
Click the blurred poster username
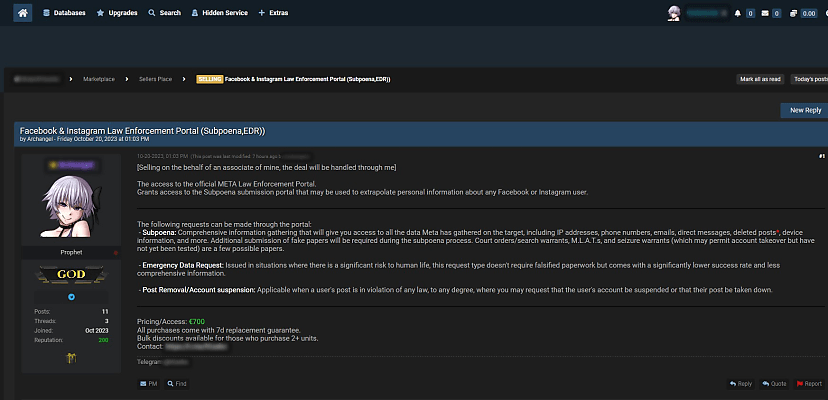pyautogui.click(x=71, y=165)
